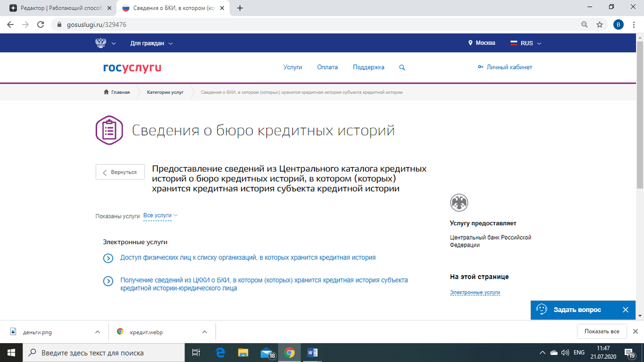Switch to Word in the taskbar

coord(313,353)
